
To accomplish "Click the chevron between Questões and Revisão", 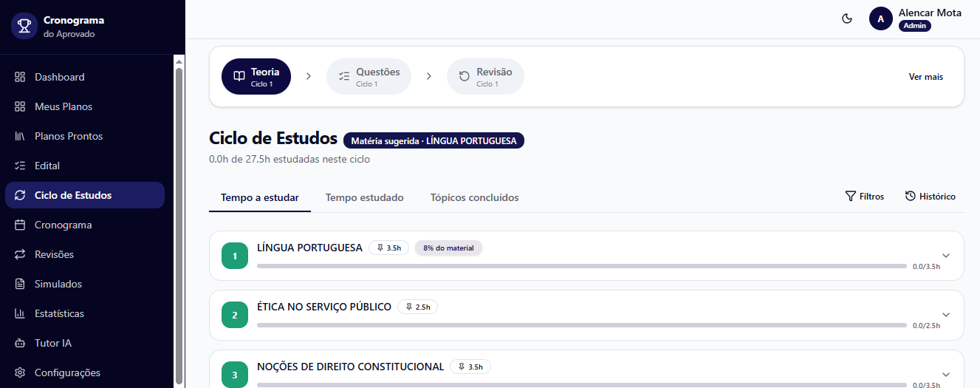I will [429, 76].
